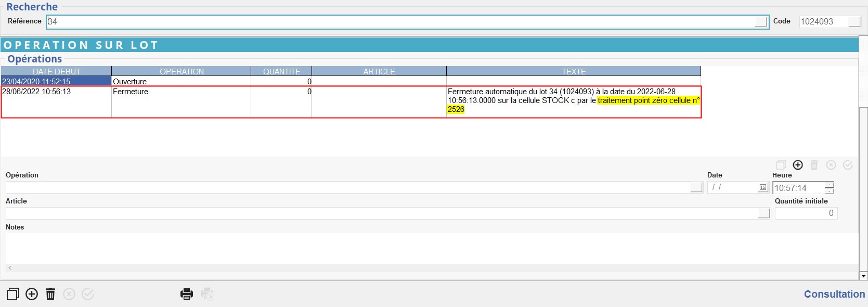The width and height of the screenshot is (868, 307).
Task: Open the Code field lookup button
Action: pos(854,21)
